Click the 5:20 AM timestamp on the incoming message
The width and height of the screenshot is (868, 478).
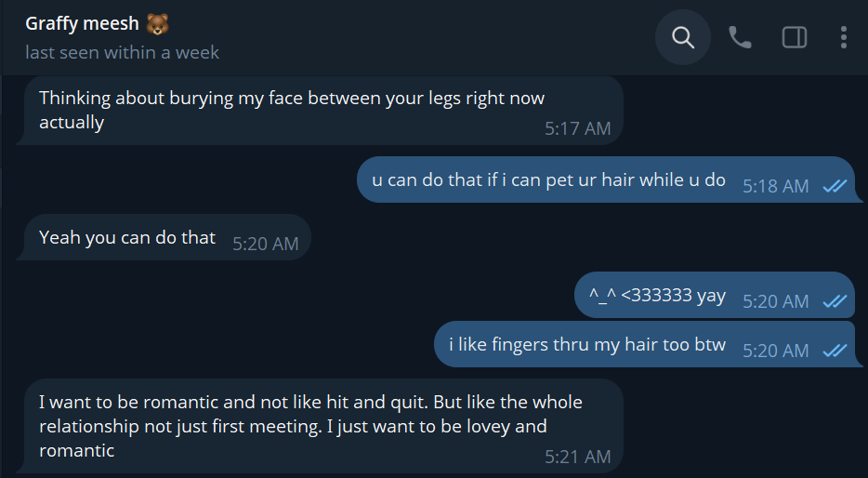[265, 244]
